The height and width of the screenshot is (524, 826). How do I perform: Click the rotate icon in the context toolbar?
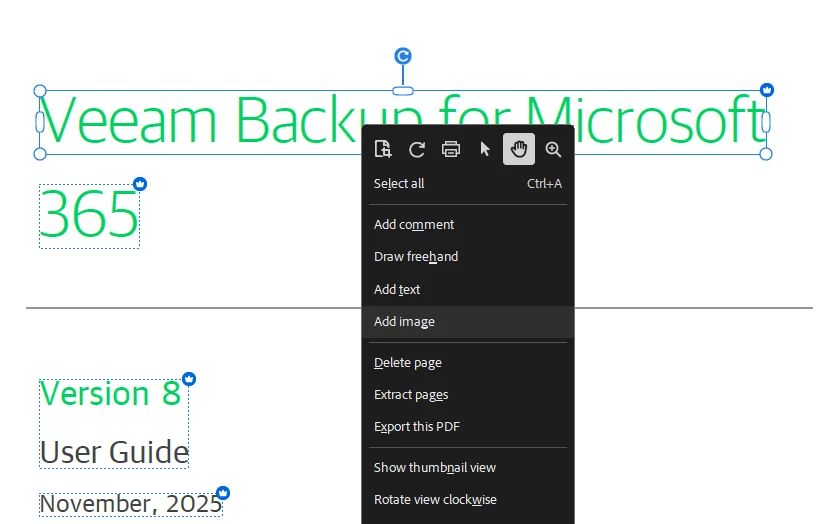tap(417, 150)
